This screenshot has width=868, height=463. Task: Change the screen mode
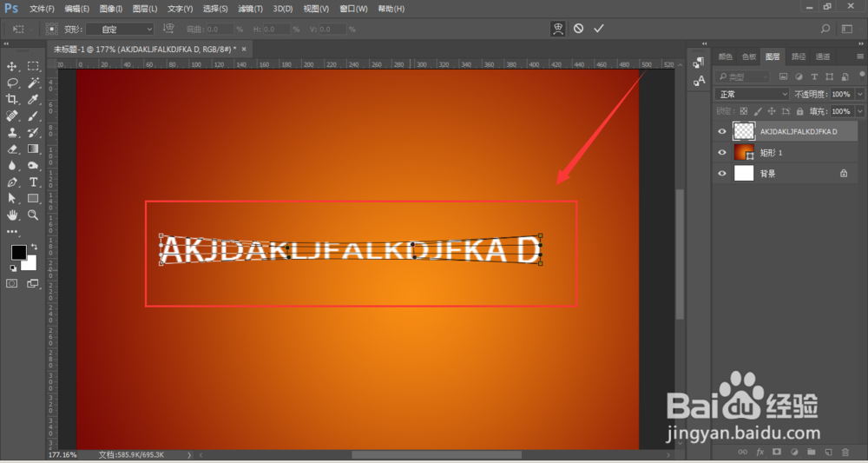[33, 283]
